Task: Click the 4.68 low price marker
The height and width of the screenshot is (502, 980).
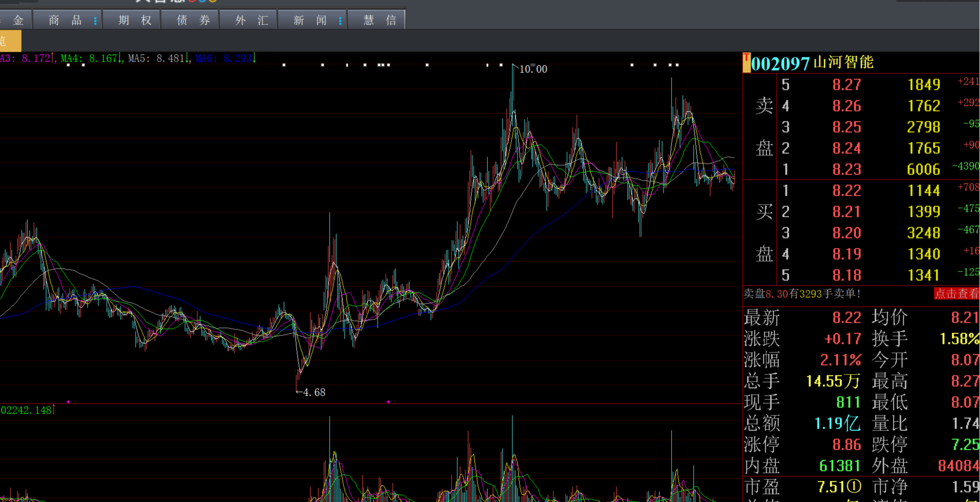Action: coord(314,392)
